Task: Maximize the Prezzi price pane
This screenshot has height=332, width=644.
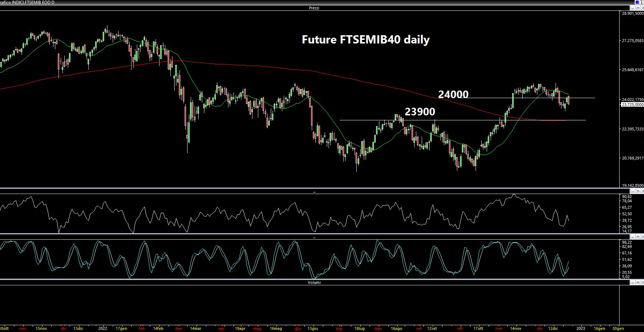Action: (638, 8)
